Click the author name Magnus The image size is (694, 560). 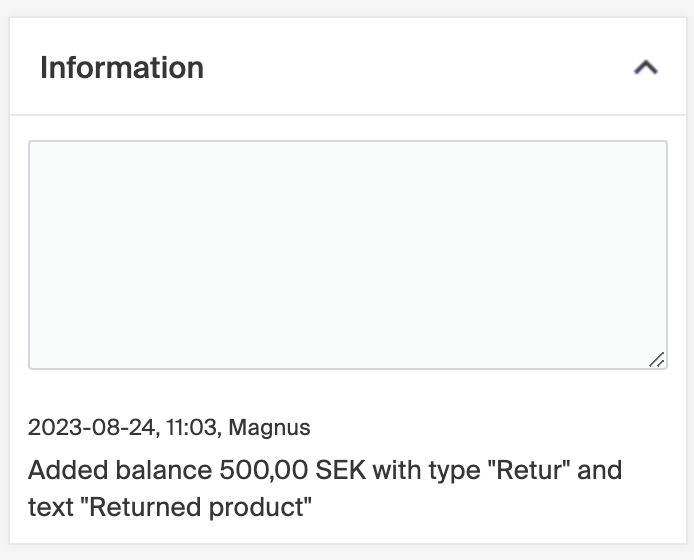pyautogui.click(x=269, y=428)
